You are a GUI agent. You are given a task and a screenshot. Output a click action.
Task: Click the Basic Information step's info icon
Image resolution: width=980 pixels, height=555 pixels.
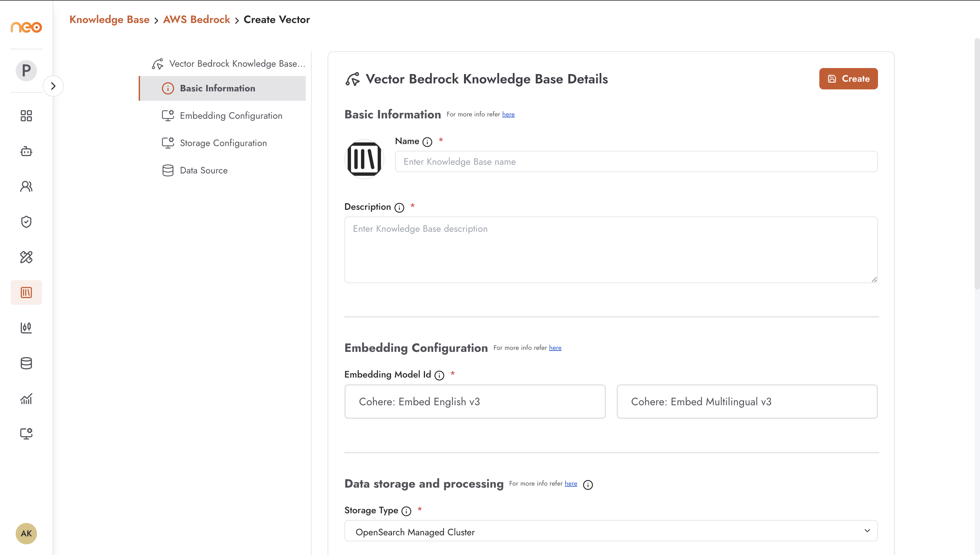[168, 88]
